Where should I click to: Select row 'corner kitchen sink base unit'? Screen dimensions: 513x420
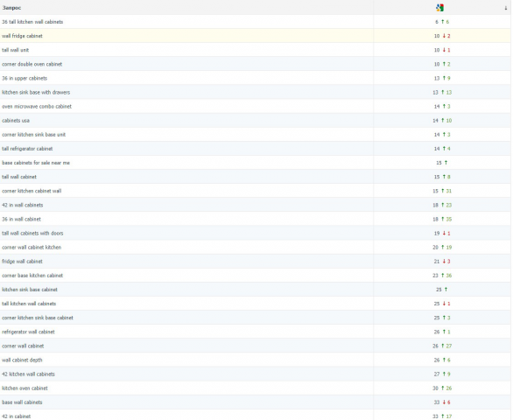pos(256,135)
